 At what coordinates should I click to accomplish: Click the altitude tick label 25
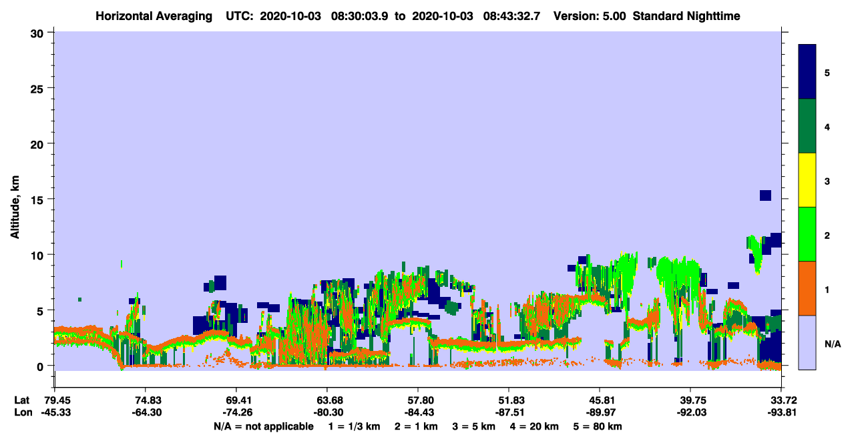tap(39, 88)
